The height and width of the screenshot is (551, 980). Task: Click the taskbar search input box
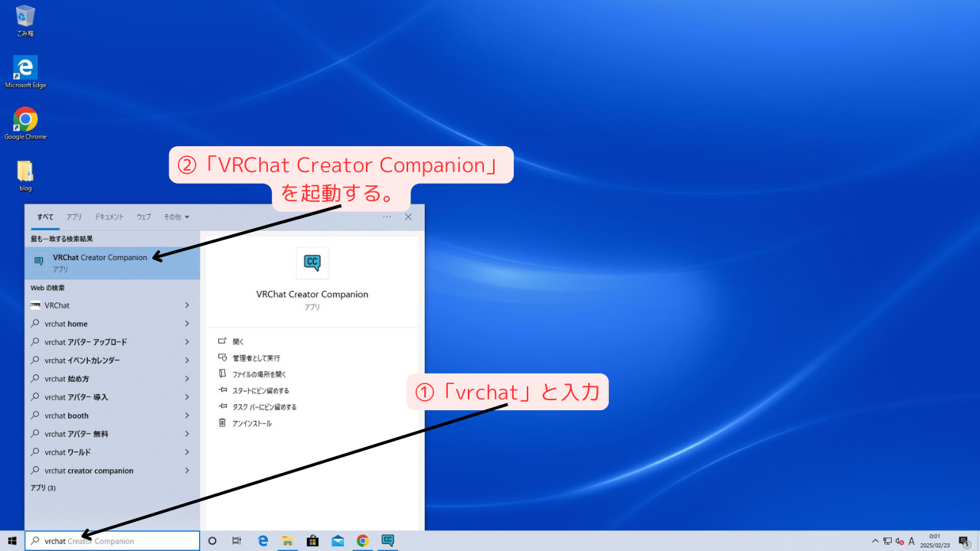115,541
